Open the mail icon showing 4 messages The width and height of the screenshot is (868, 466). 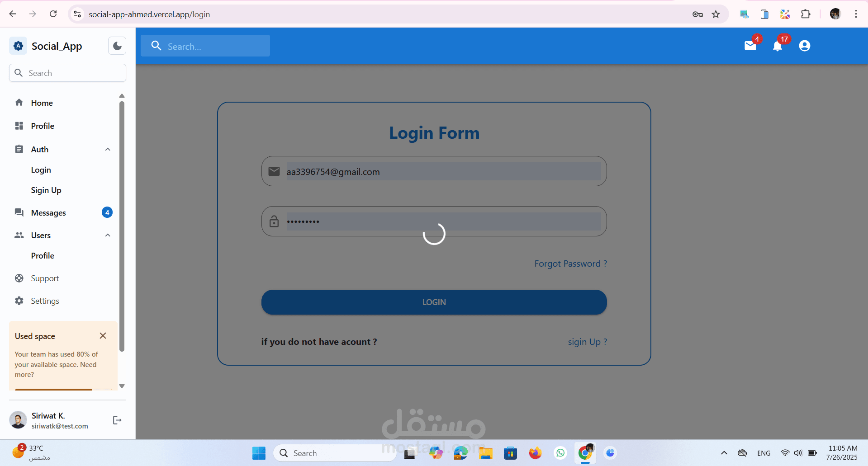point(750,46)
